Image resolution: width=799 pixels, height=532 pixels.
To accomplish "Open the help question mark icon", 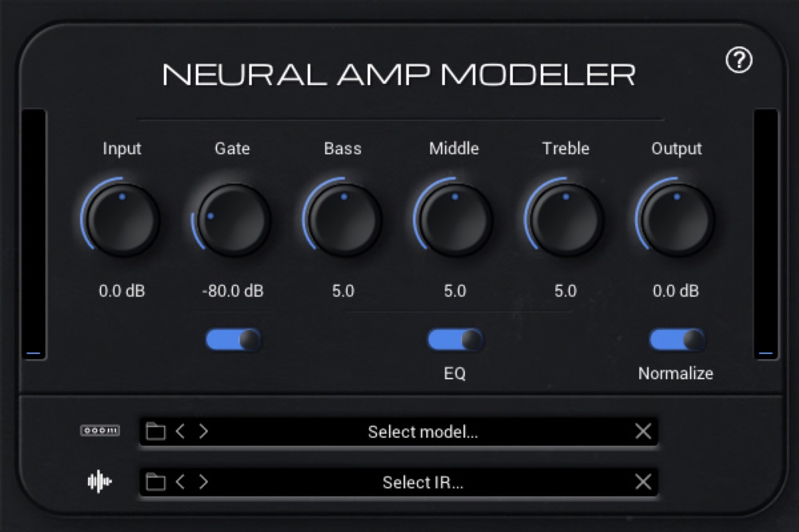I will [739, 60].
